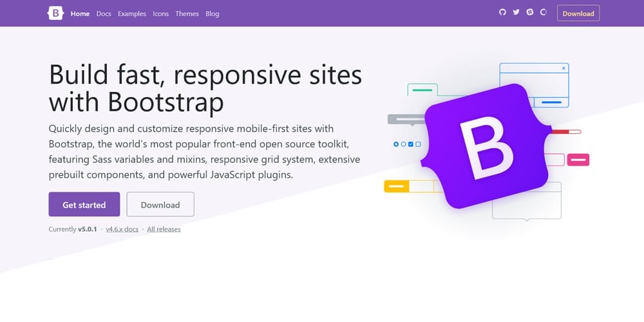644x322 pixels.
Task: Open the Twitter bird icon link
Action: (516, 12)
